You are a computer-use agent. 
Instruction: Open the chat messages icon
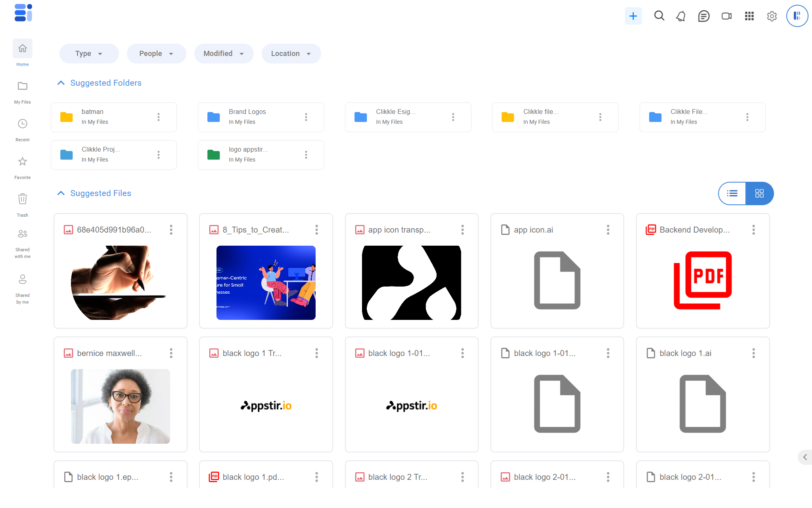click(x=703, y=16)
